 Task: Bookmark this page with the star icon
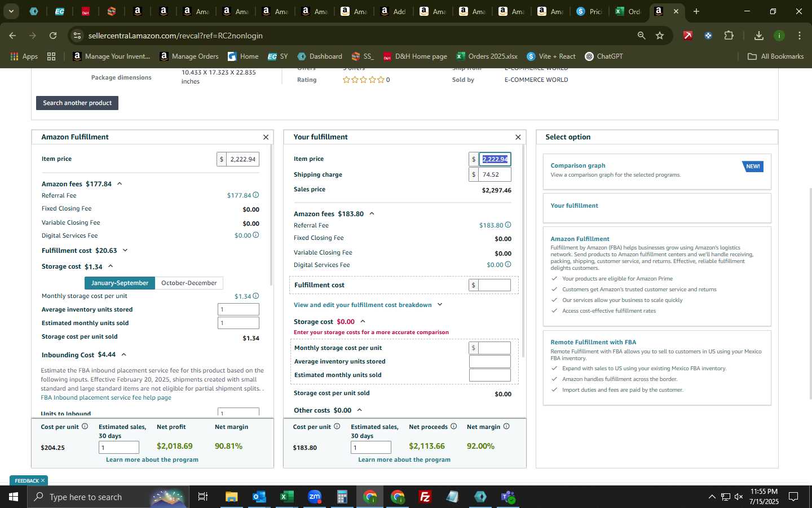[660, 36]
